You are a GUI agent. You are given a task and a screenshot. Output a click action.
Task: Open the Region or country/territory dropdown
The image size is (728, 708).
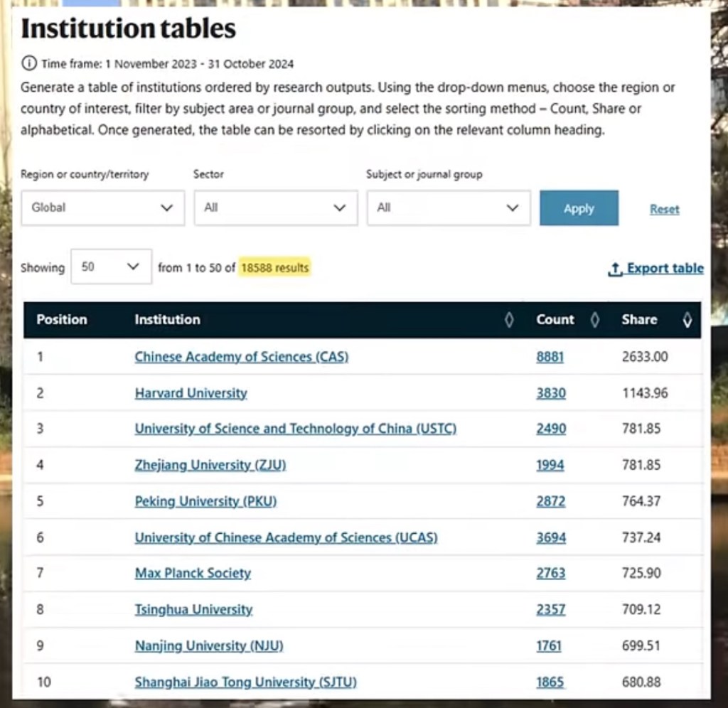point(102,208)
